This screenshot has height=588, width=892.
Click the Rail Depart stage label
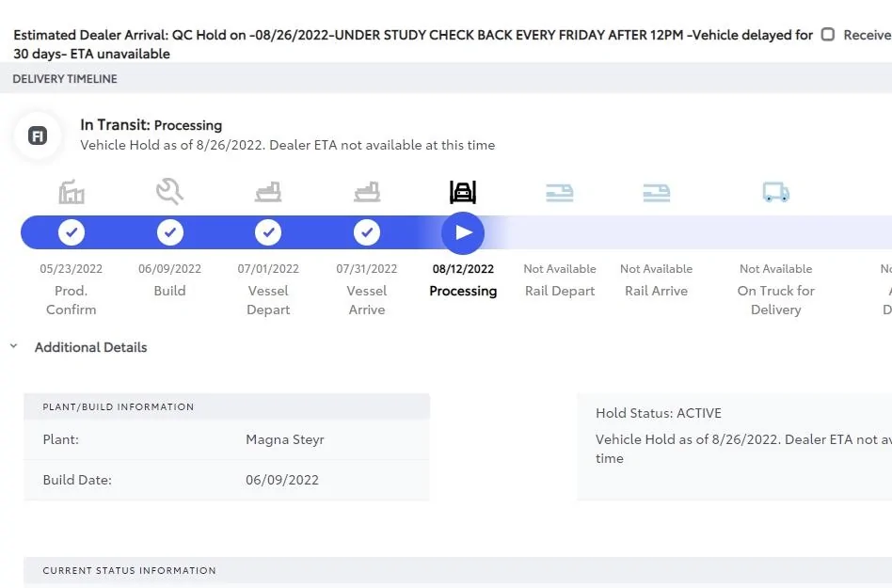pos(560,291)
